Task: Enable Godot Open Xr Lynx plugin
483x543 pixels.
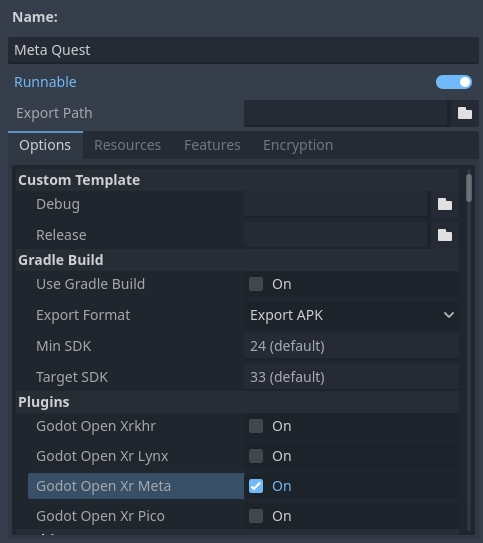Action: coord(256,456)
